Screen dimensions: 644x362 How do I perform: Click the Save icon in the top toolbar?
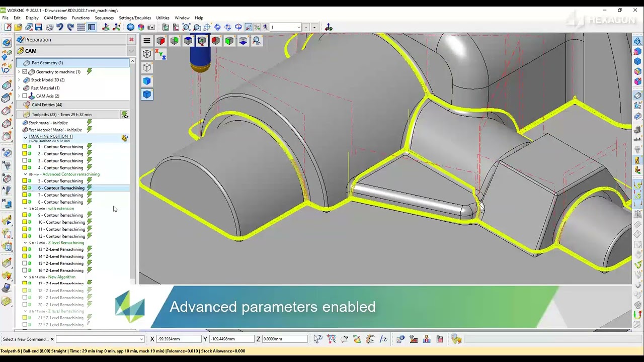point(39,27)
